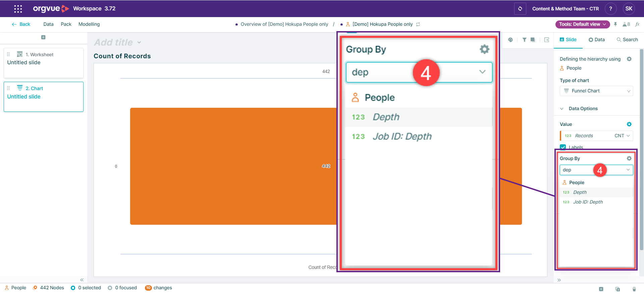Open the Add title dropdown chevron
The height and width of the screenshot is (294, 644).
tap(139, 43)
